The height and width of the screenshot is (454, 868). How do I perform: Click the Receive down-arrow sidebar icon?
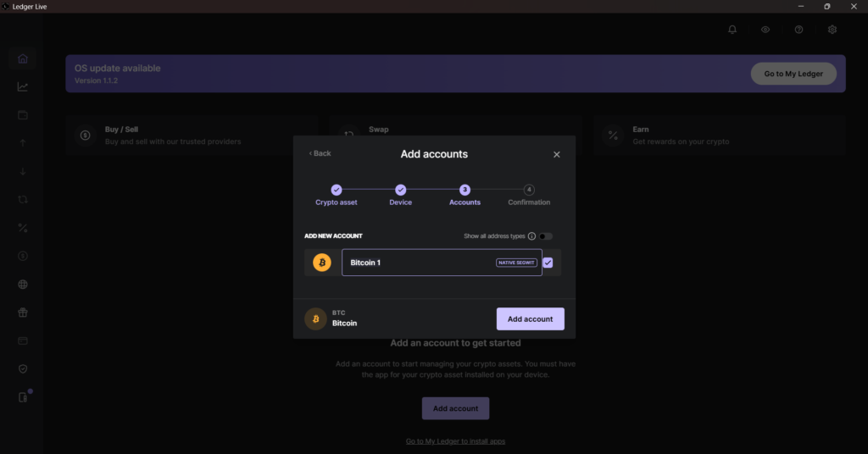tap(23, 171)
